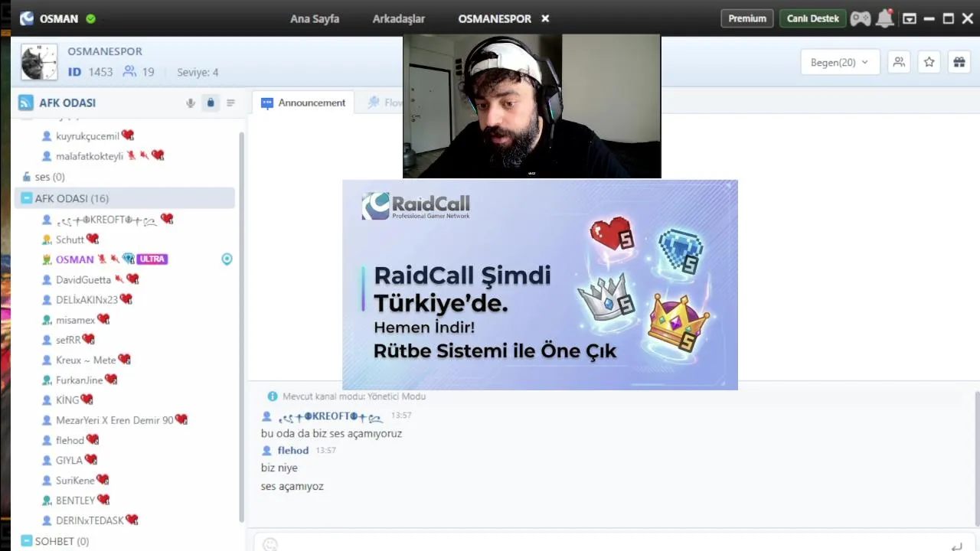Select user DELİxAKINx23

pos(87,299)
